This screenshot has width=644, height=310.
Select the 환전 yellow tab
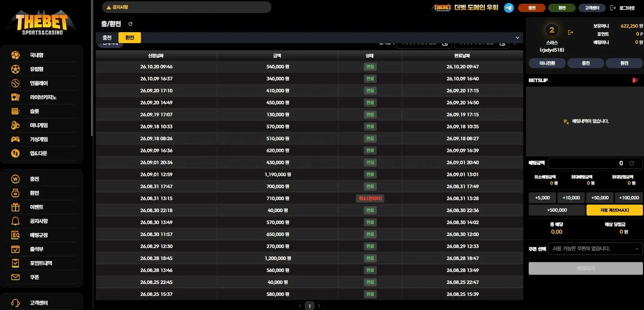[x=130, y=38]
